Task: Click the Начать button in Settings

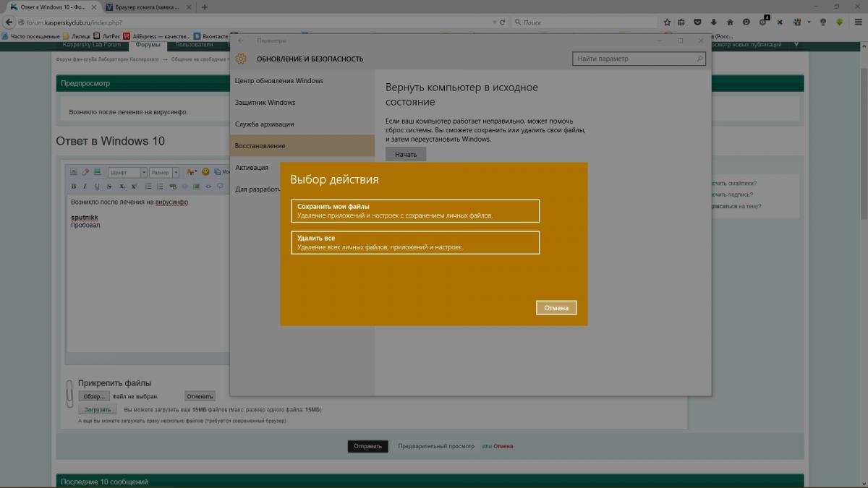Action: coord(406,155)
